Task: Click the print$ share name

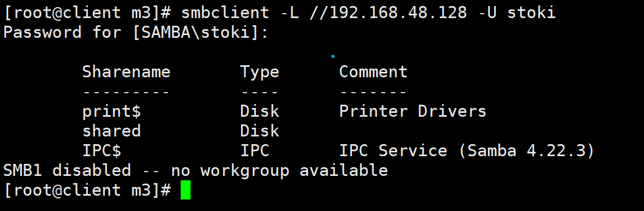Action: 111,111
